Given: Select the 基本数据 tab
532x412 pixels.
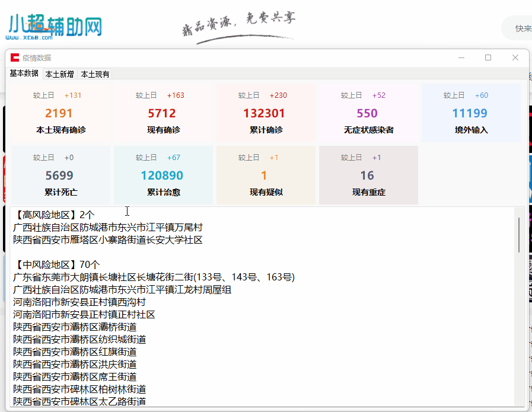Looking at the screenshot, I should coord(24,73).
